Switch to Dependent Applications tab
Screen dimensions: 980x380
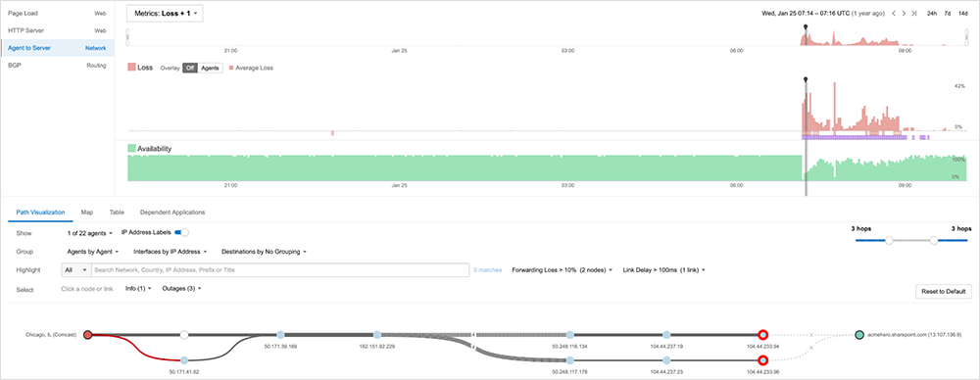point(172,213)
